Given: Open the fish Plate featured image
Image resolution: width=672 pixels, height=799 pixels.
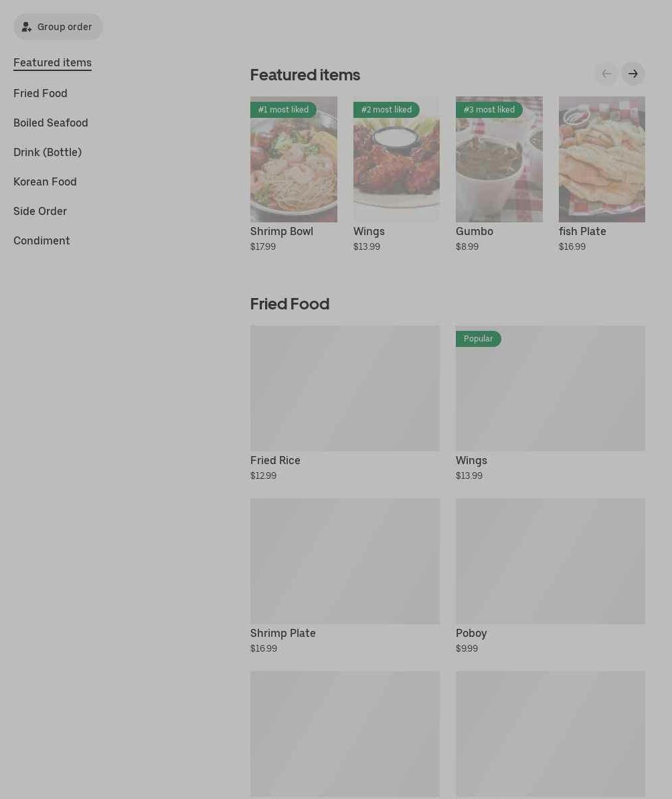Looking at the screenshot, I should coord(602,159).
